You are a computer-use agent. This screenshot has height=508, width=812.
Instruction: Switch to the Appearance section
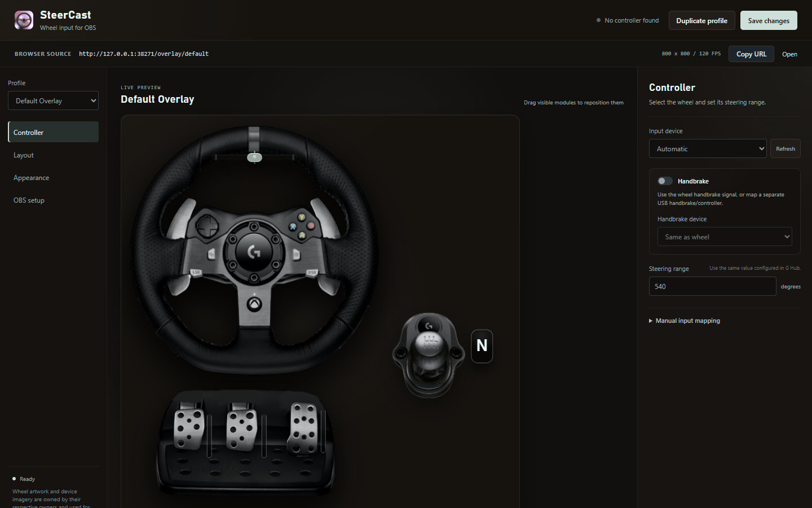54,177
